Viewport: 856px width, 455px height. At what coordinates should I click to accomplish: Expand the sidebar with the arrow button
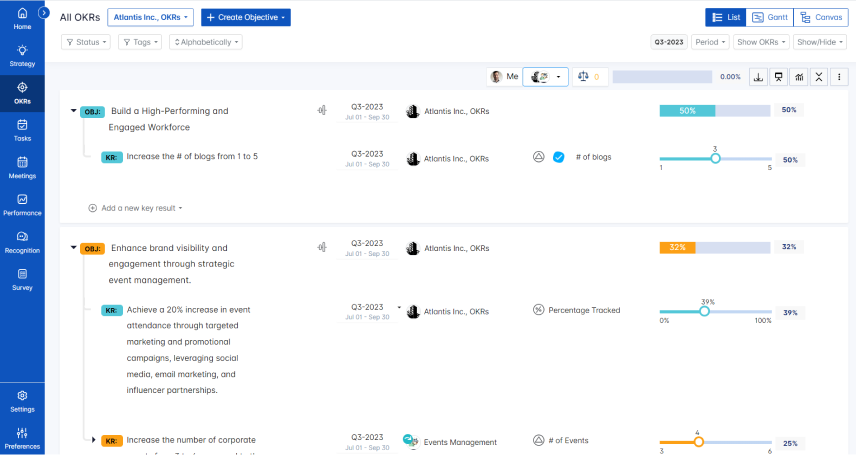click(x=44, y=13)
